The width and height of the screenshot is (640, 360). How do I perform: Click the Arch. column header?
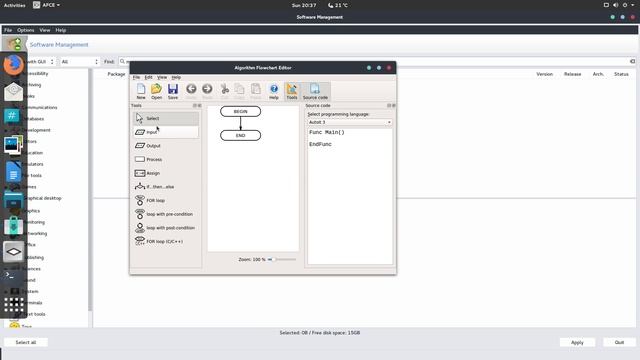click(x=598, y=74)
